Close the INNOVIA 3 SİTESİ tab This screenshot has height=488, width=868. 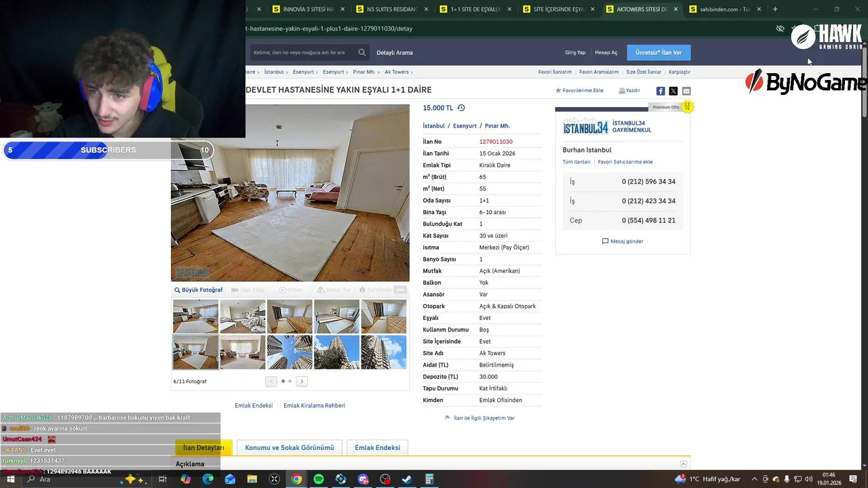[343, 9]
